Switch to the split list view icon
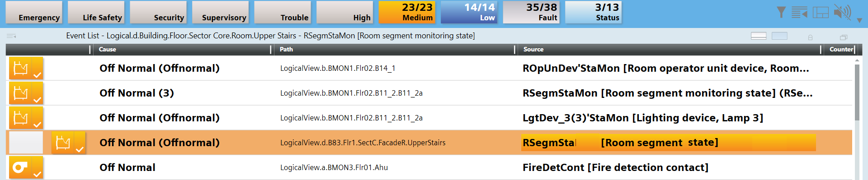This screenshot has height=180, width=868. (x=758, y=36)
